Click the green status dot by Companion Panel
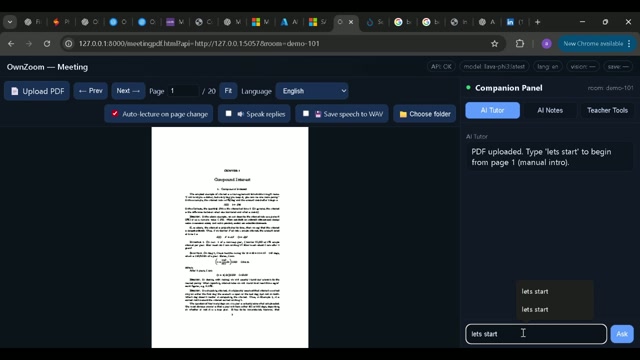 pos(468,87)
